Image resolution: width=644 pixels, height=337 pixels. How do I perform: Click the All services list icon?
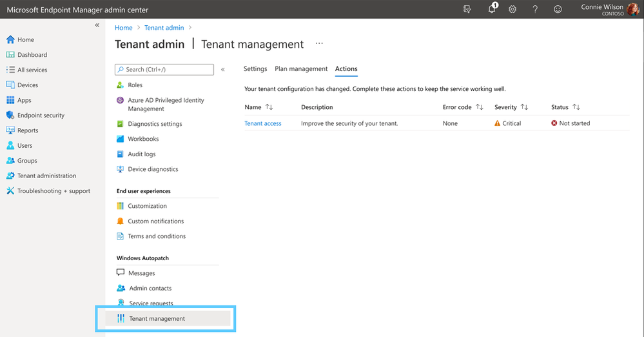tap(10, 70)
